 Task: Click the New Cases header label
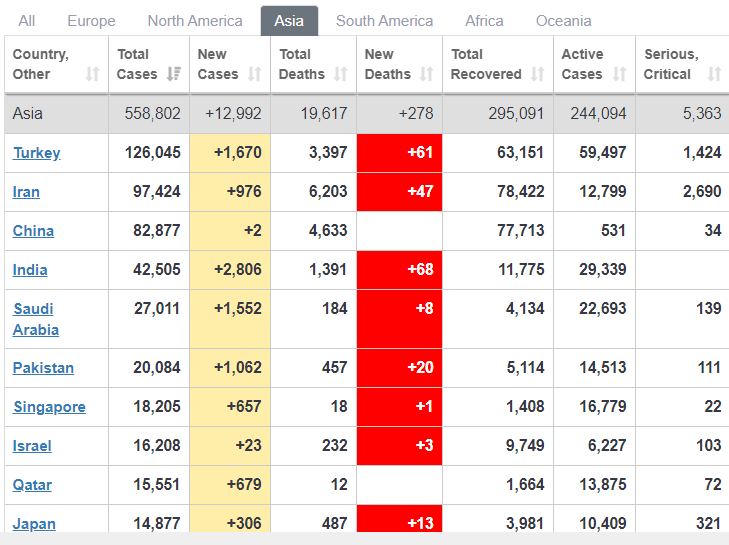coord(218,64)
